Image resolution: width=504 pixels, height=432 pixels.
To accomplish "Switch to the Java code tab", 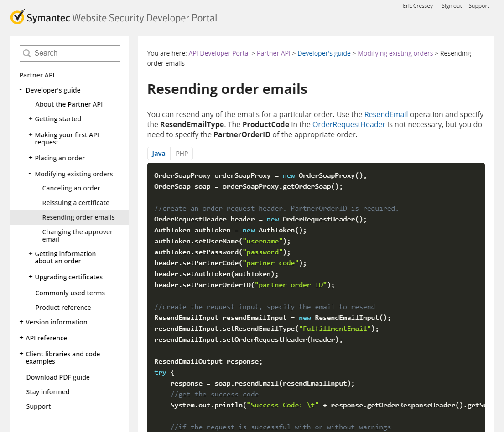I will 159,154.
